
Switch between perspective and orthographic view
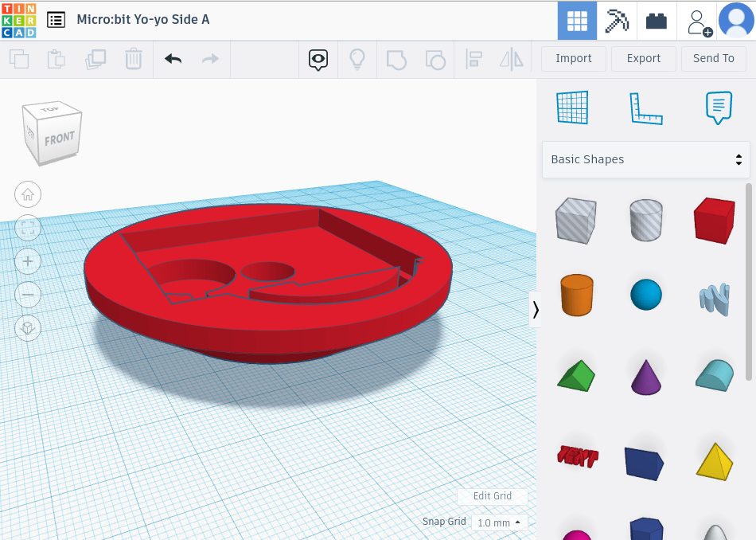(x=28, y=328)
